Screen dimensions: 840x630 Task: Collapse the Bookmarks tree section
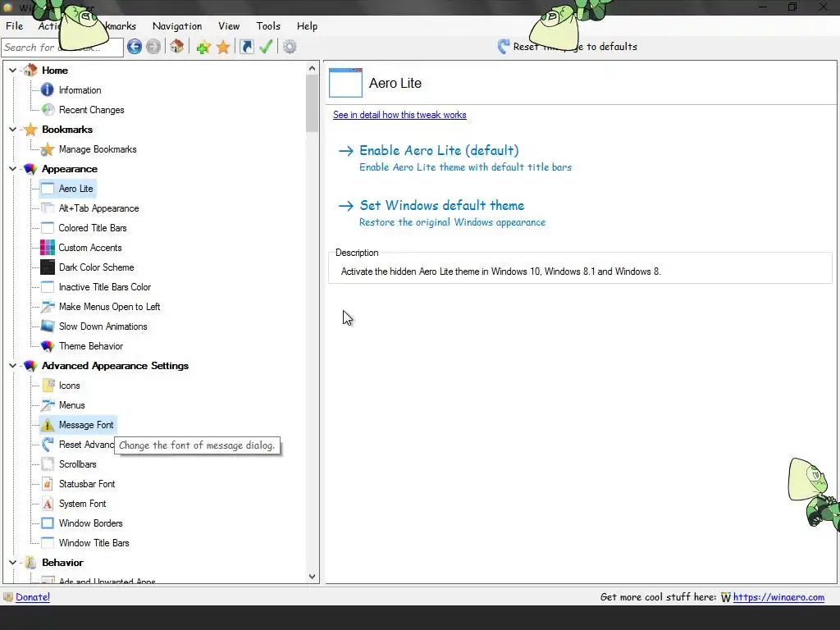pyautogui.click(x=13, y=130)
